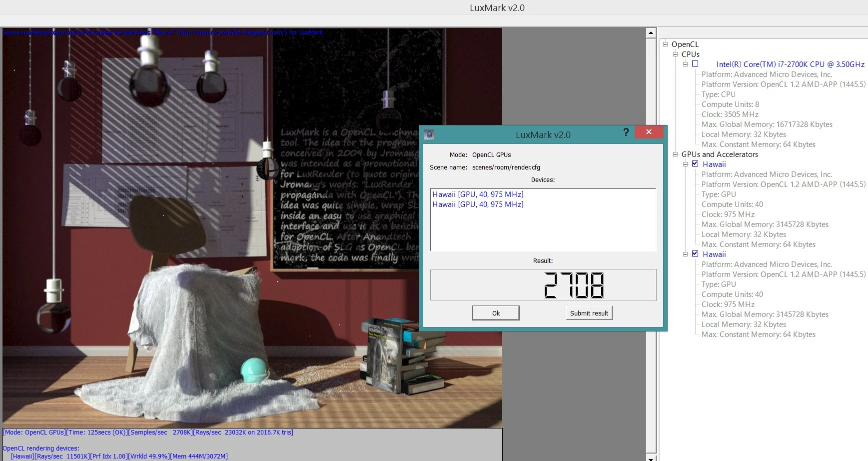Click the scroll down arrow of render pane
The image size is (868, 461).
coord(651,457)
